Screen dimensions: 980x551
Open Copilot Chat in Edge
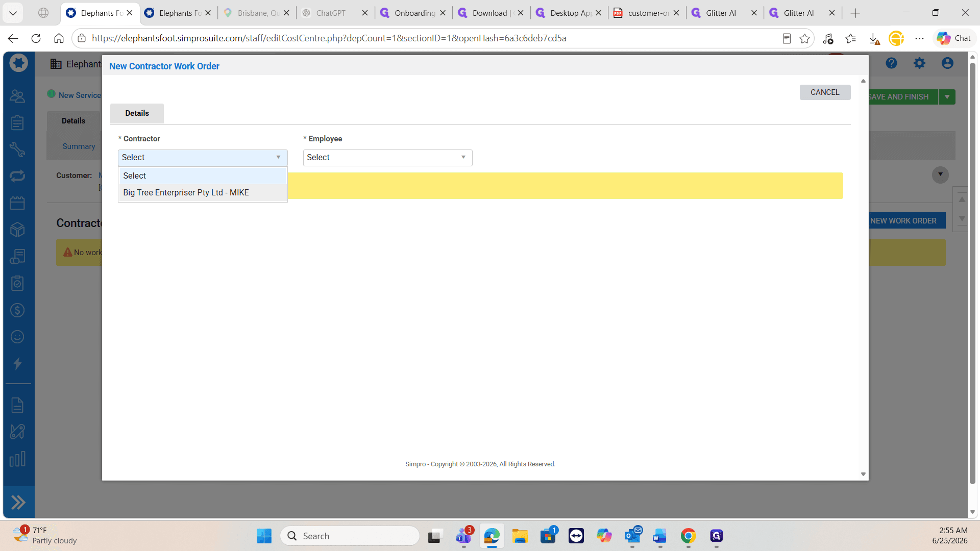point(954,38)
